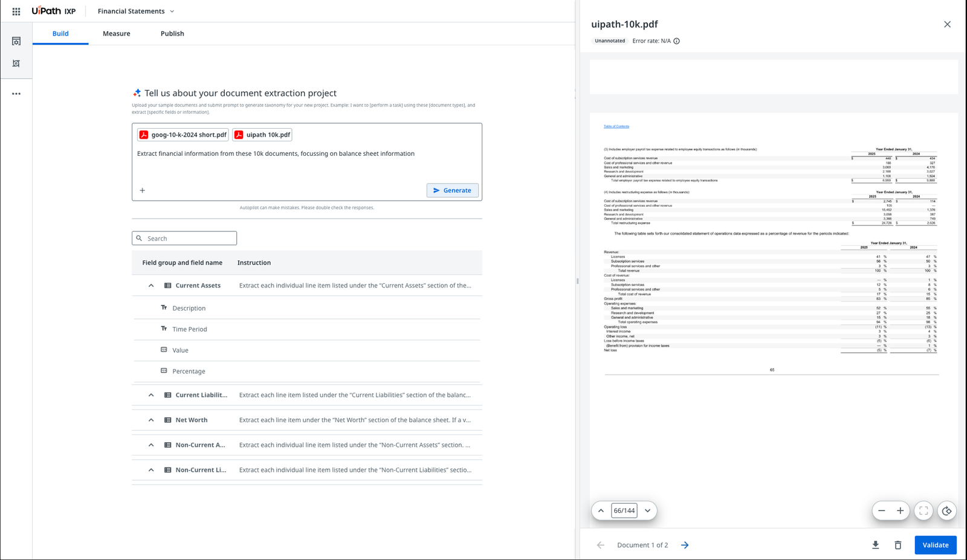Open the Financial Statements project dropdown
Screen dimensions: 967x560
click(136, 11)
